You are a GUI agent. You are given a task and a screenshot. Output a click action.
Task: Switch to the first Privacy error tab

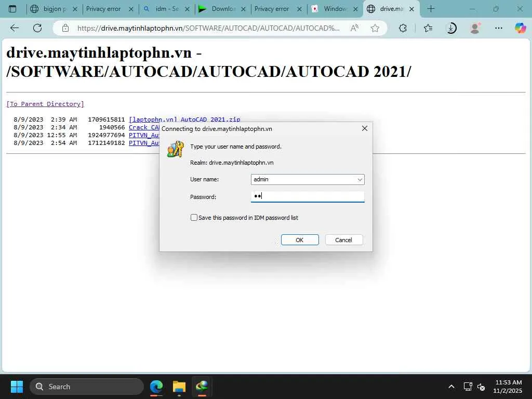pos(103,9)
